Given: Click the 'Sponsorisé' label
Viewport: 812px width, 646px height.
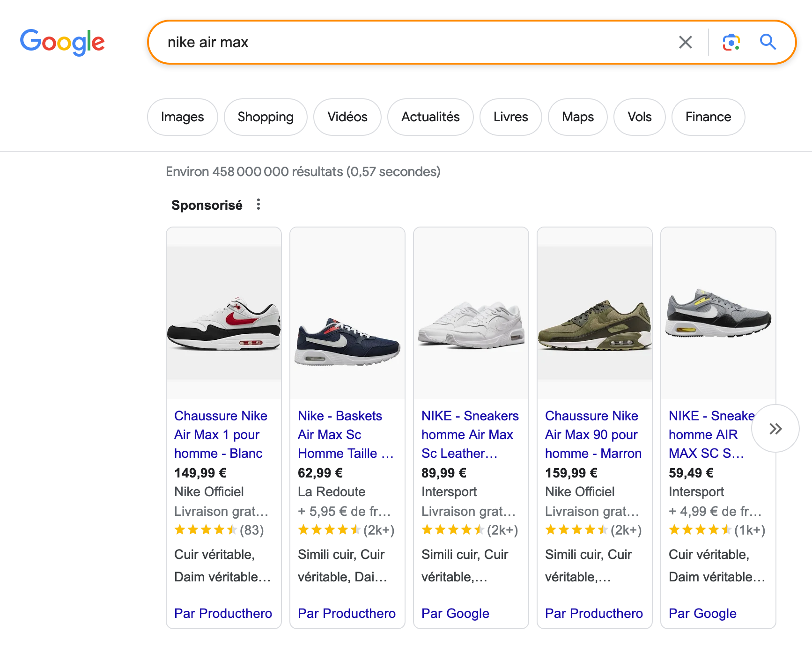Looking at the screenshot, I should pyautogui.click(x=207, y=205).
